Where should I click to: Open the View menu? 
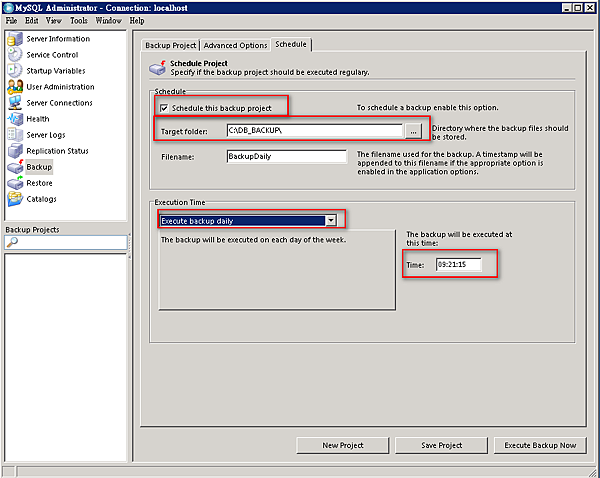[54, 21]
